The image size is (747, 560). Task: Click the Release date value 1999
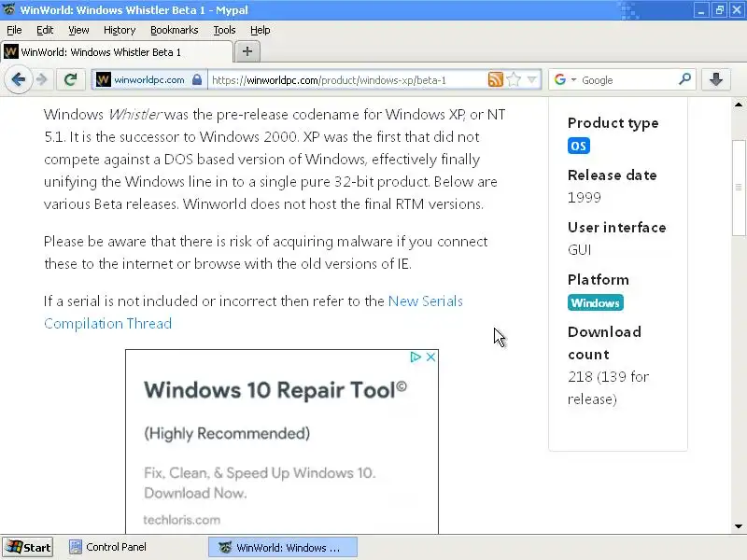pos(585,197)
